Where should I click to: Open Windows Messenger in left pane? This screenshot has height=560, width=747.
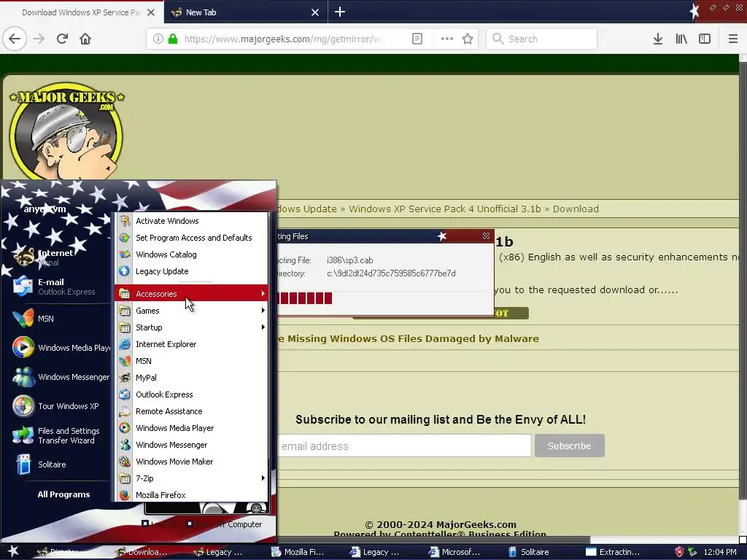tap(60, 377)
